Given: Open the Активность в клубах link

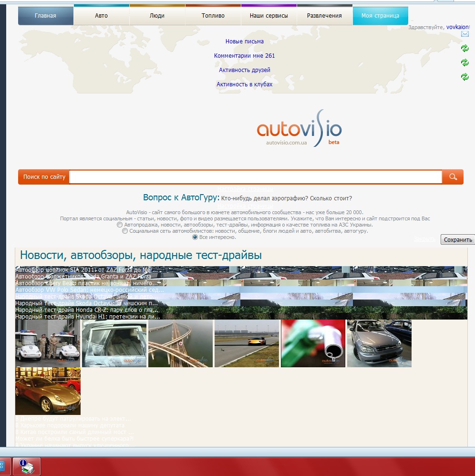Looking at the screenshot, I should (244, 84).
